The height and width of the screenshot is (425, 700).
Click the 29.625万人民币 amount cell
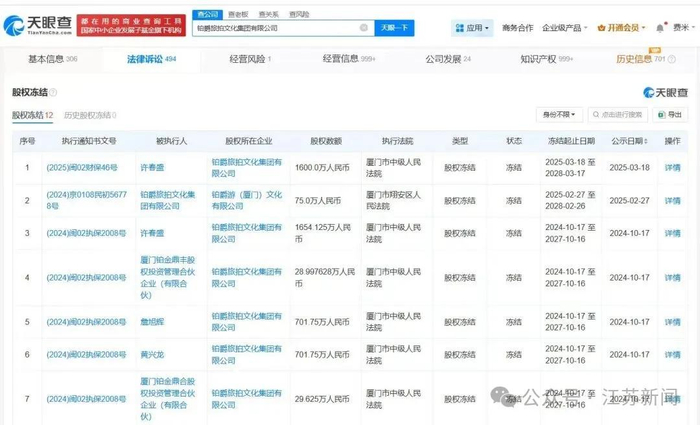pos(322,399)
